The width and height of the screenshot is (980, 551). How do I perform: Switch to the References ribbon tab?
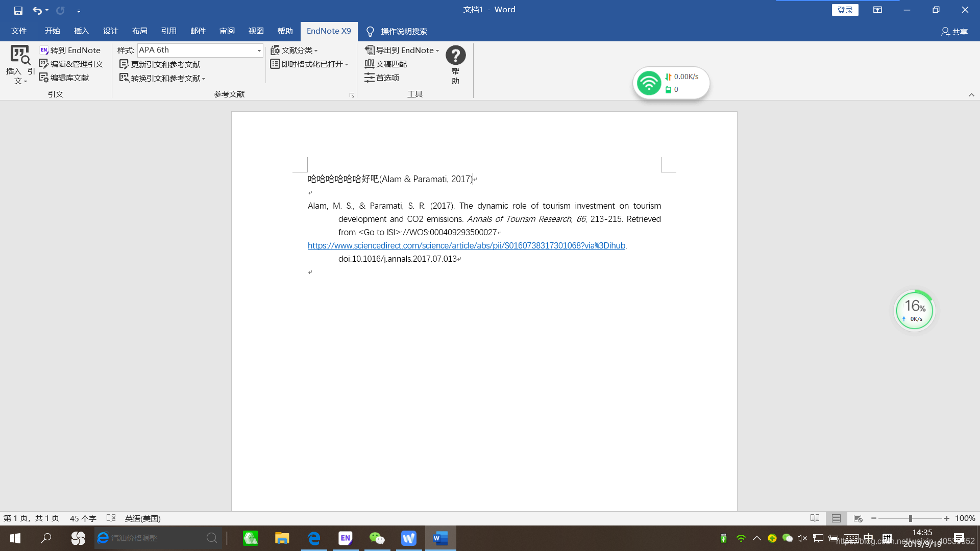pyautogui.click(x=168, y=31)
